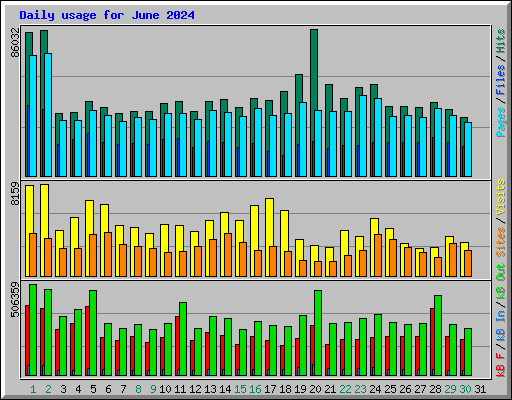Click day label 3 on the x-axis

click(63, 389)
